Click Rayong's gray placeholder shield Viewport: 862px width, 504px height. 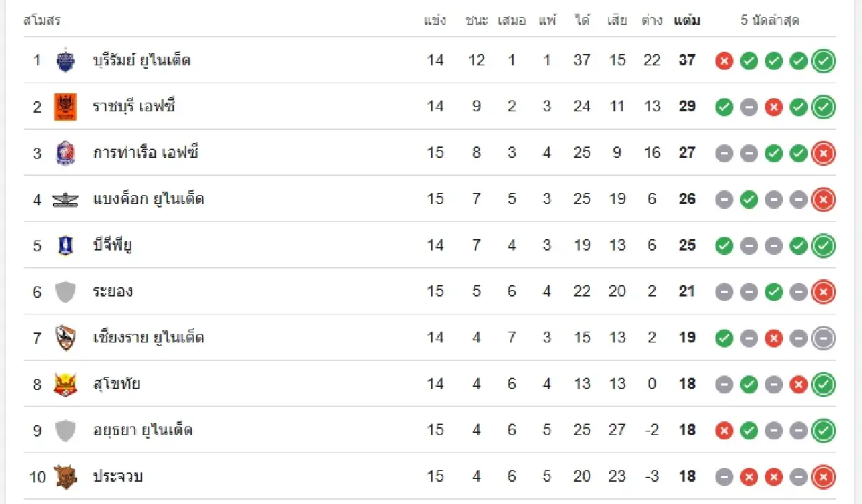[65, 291]
